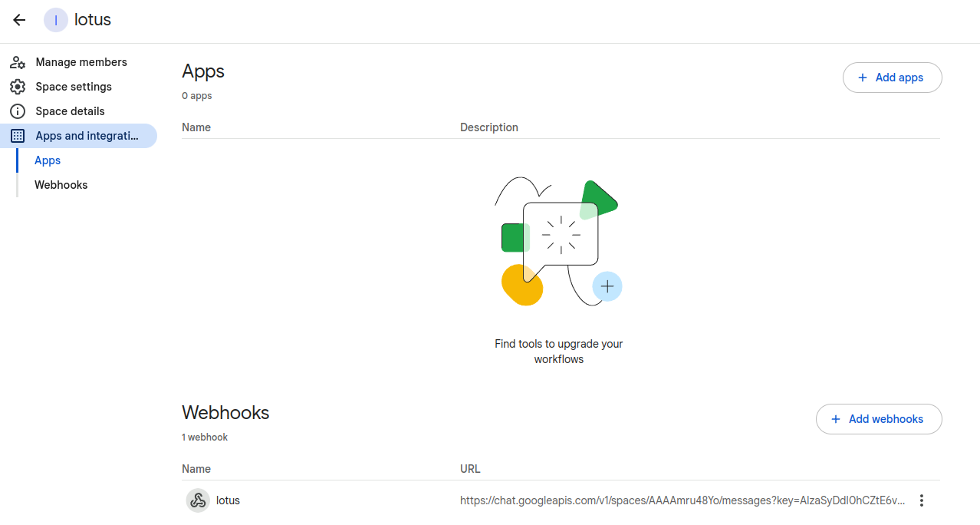Go to Space settings
980x525 pixels.
[74, 87]
